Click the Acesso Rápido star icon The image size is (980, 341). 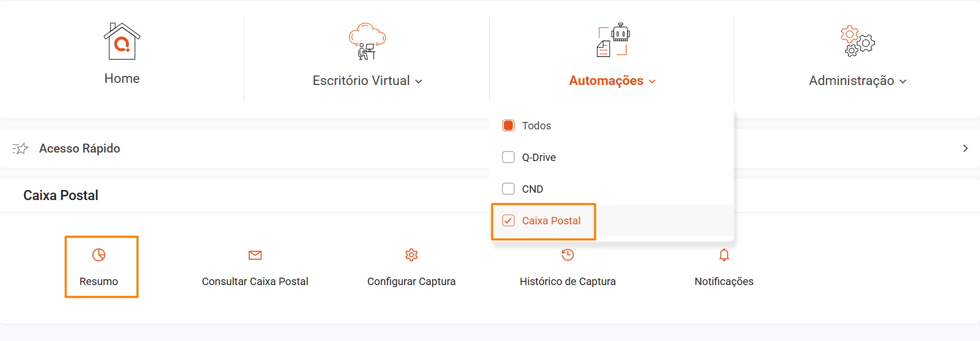pos(20,149)
